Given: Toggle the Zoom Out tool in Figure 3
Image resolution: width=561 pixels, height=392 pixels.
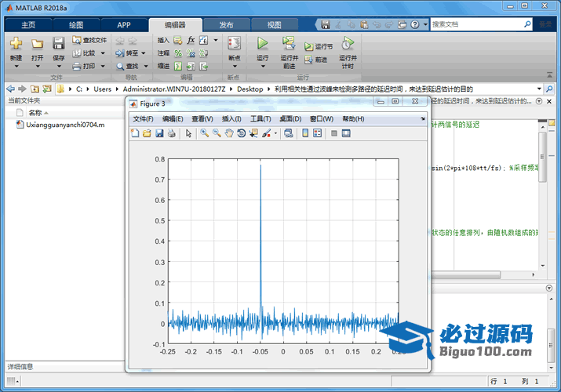Looking at the screenshot, I should point(217,133).
